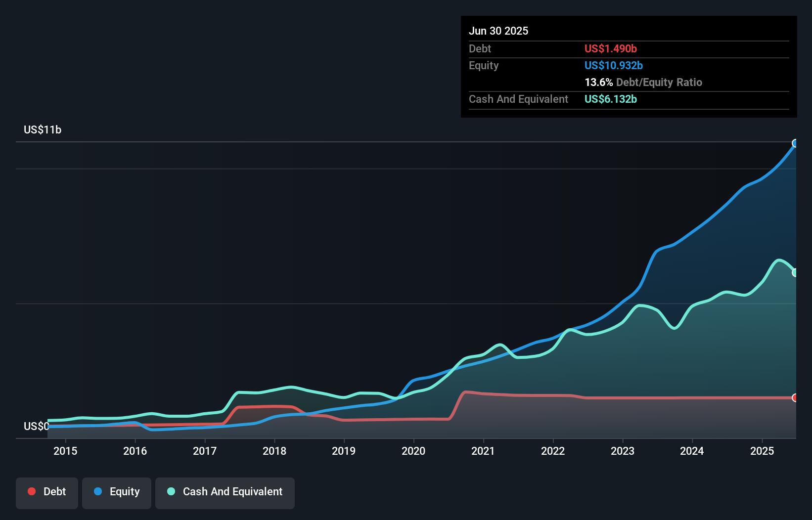Click the 2025 x-axis year label
Screen dimensions: 812x520
(762, 451)
